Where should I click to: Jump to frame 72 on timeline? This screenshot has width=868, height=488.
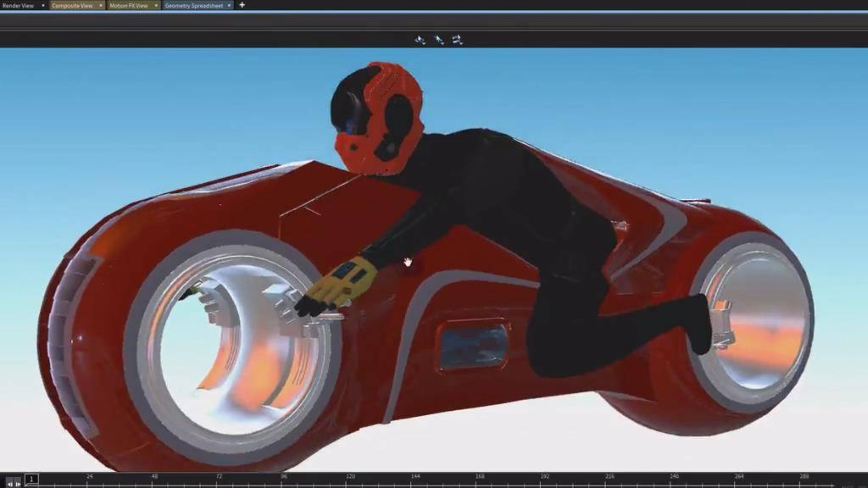(x=219, y=477)
